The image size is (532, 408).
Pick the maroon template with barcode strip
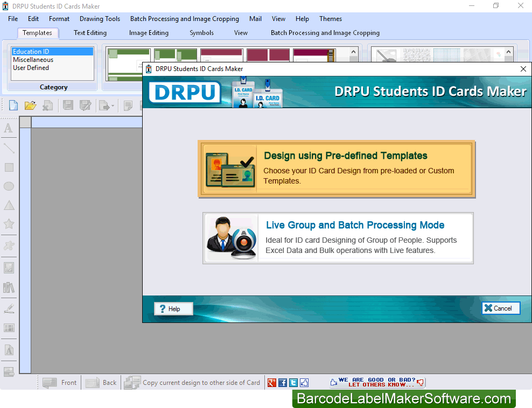click(314, 55)
